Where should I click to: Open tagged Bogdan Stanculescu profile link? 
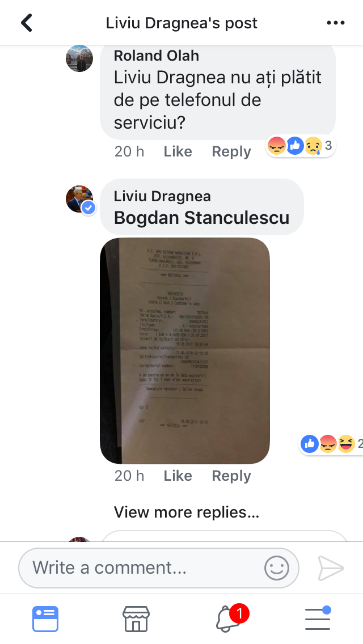coord(201,218)
